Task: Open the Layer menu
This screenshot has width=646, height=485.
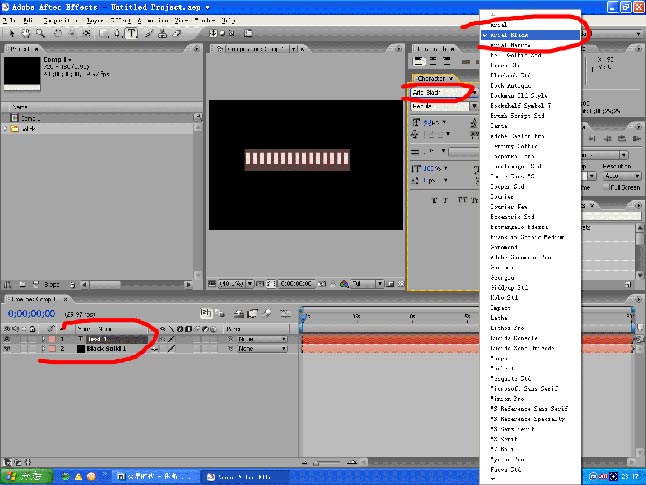Action: tap(94, 20)
